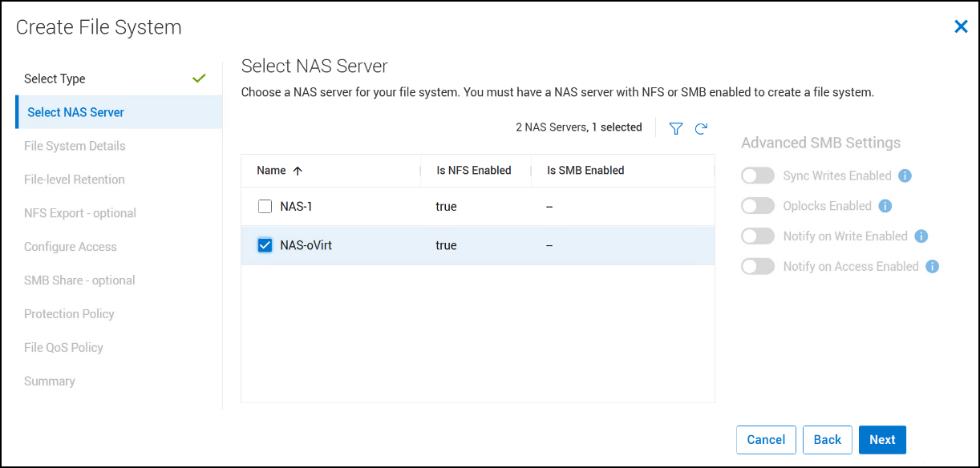Click NFS 'true' value for NAS-oVirt
Screen dimensions: 980x468
tap(446, 245)
